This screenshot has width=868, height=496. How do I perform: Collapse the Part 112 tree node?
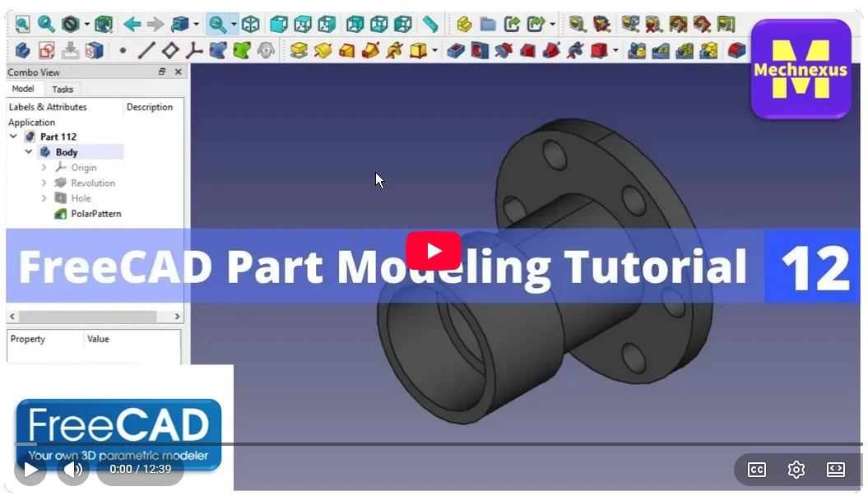tap(13, 137)
